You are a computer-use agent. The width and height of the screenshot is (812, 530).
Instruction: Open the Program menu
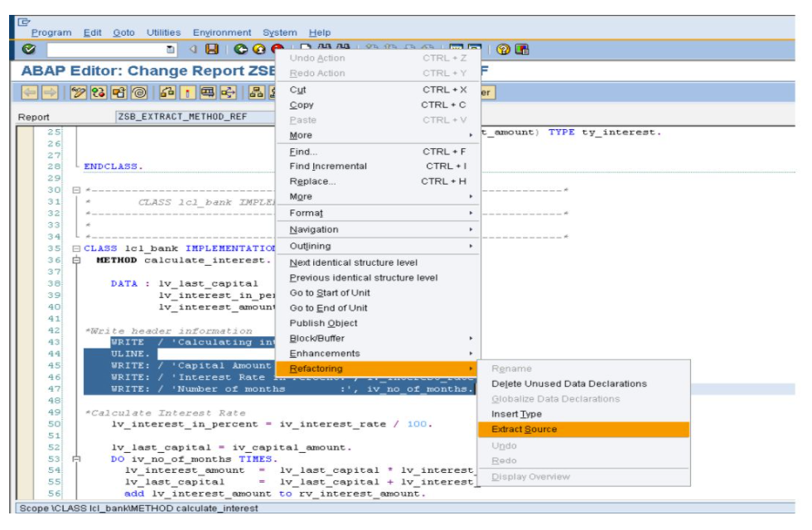pos(51,32)
